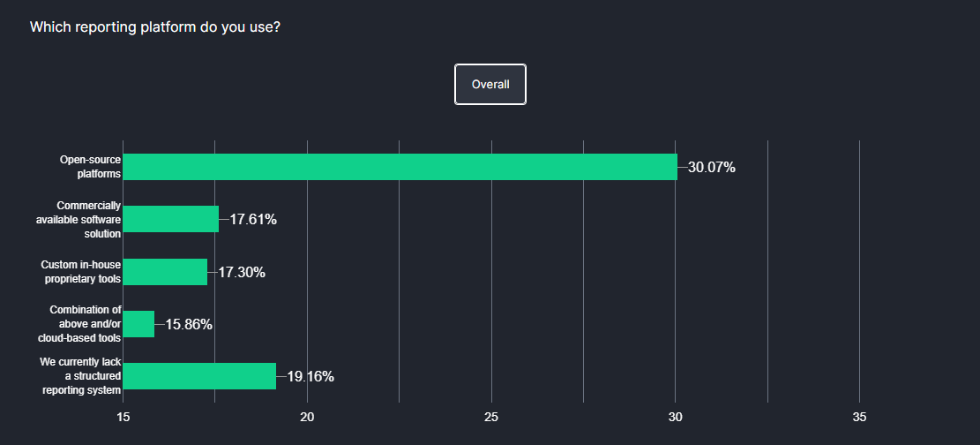Viewport: 980px width, 445px height.
Task: Select the Combination of above bar
Action: click(x=138, y=324)
